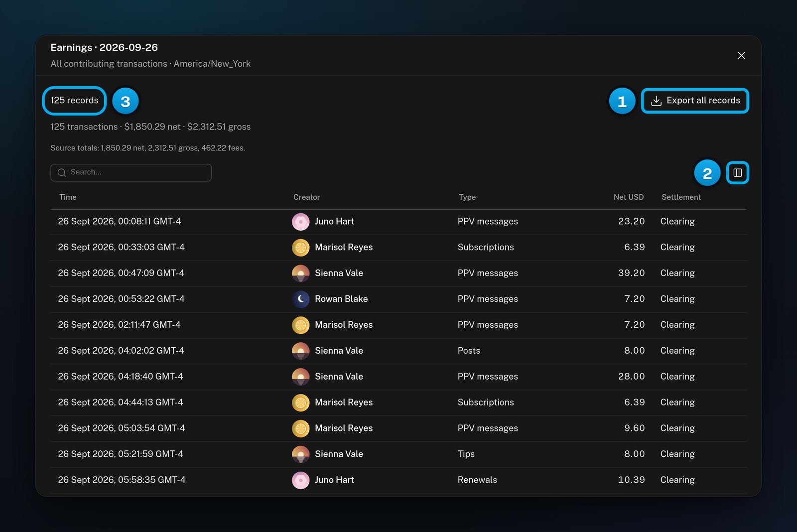The width and height of the screenshot is (797, 532).
Task: Click Marisol Reyes avatar in 00:33:03 row
Action: [300, 248]
